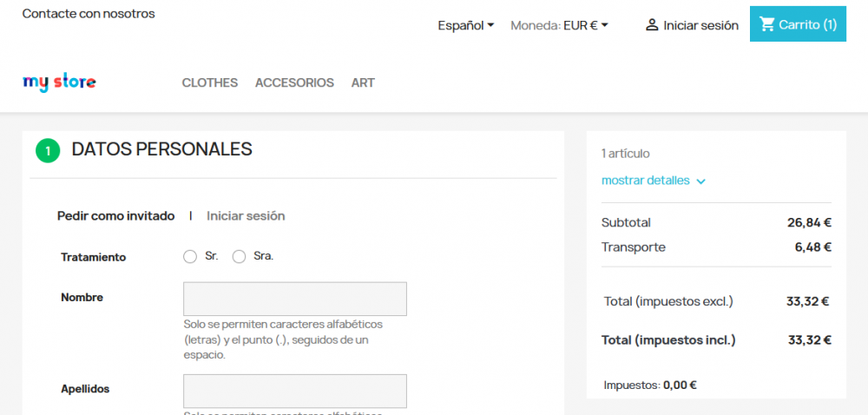Click the mostrar detalles chevron arrow
This screenshot has width=868, height=415.
[x=701, y=181]
